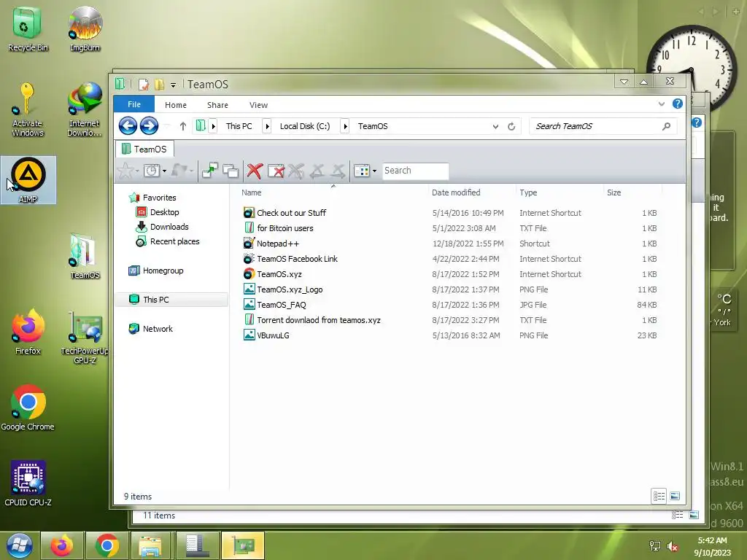The width and height of the screenshot is (747, 560).
Task: Go back with the blue Back arrow
Action: (128, 126)
